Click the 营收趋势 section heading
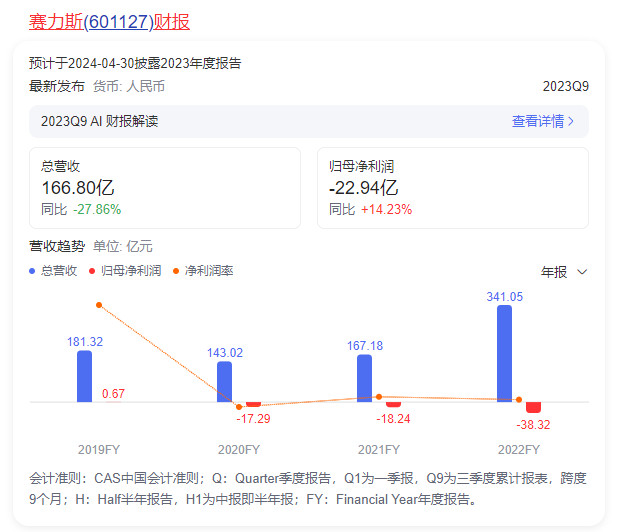Image resolution: width=617 pixels, height=532 pixels. coord(57,246)
